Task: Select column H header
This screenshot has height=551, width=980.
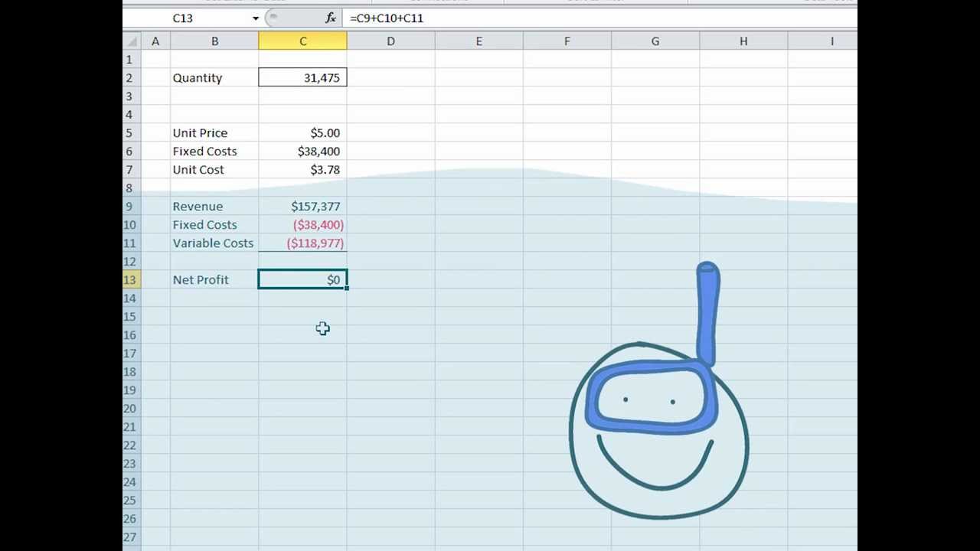Action: [x=743, y=41]
